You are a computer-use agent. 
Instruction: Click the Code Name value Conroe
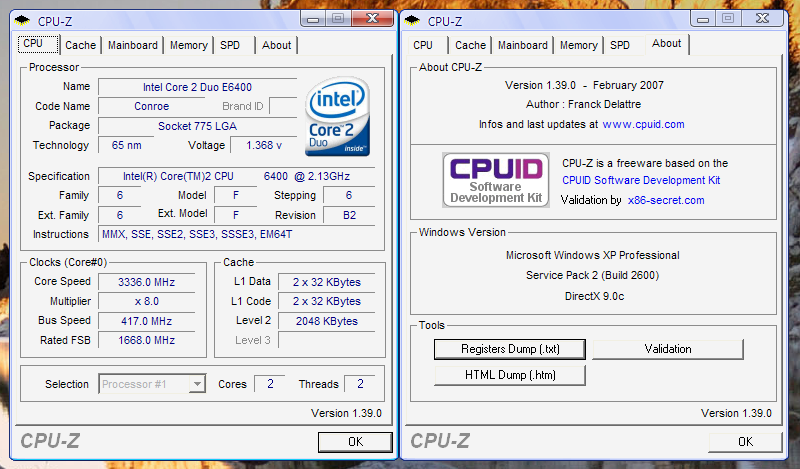[152, 106]
